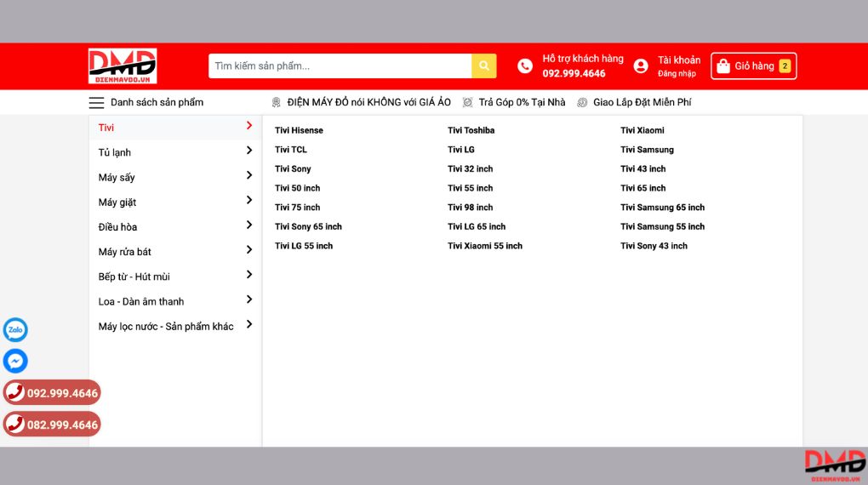Image resolution: width=868 pixels, height=485 pixels.
Task: Expand the Tủ lạnh category chevron
Action: pos(249,151)
